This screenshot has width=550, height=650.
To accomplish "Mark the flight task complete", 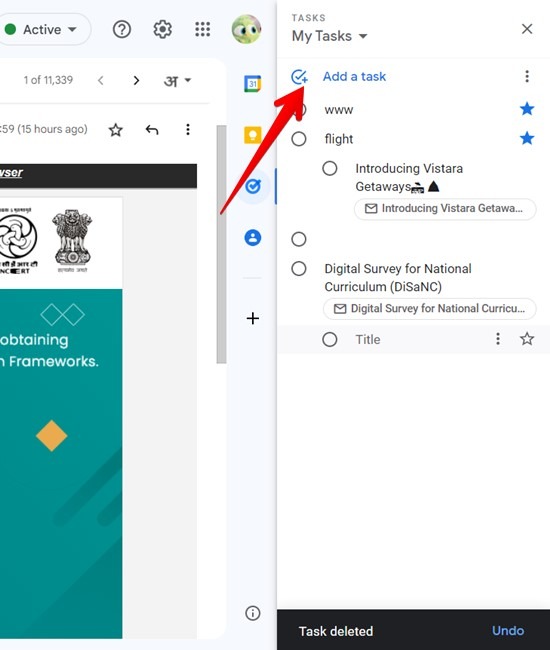I will [x=299, y=139].
